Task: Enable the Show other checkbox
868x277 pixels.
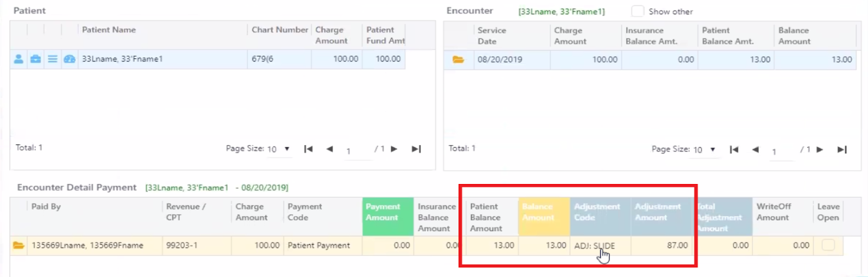Action: click(x=637, y=11)
